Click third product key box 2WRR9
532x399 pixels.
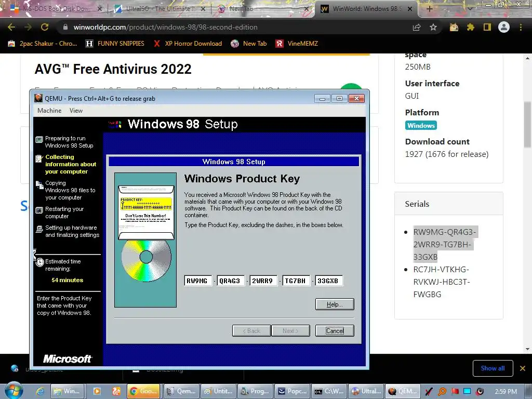tap(263, 281)
